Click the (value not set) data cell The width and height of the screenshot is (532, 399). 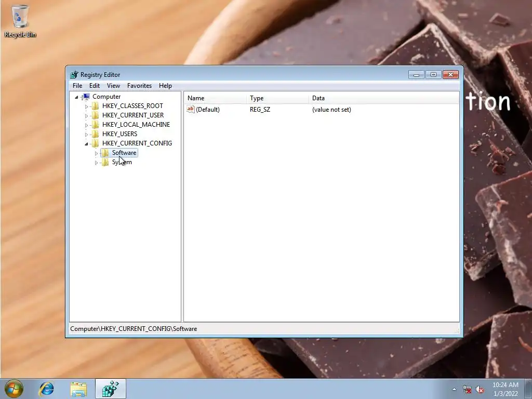pos(331,110)
